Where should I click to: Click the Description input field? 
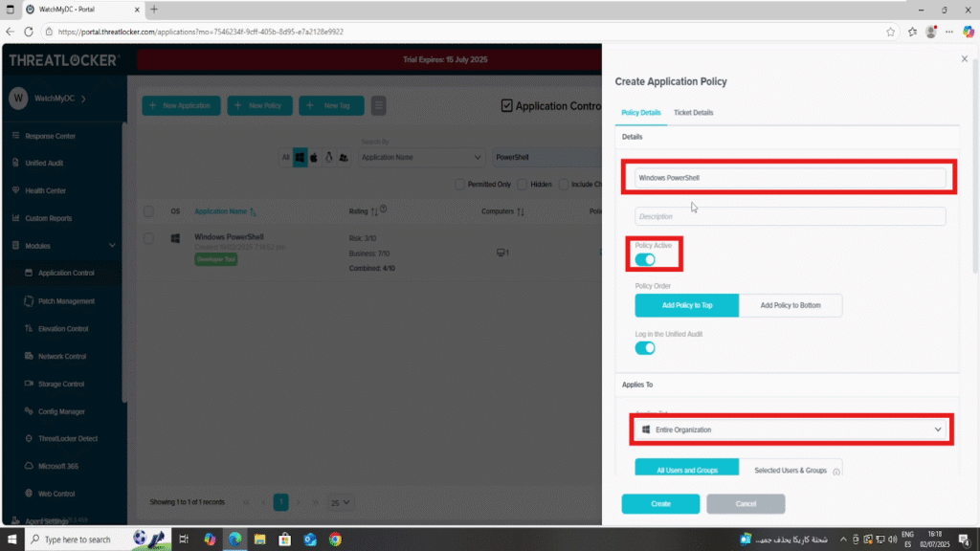pyautogui.click(x=790, y=216)
